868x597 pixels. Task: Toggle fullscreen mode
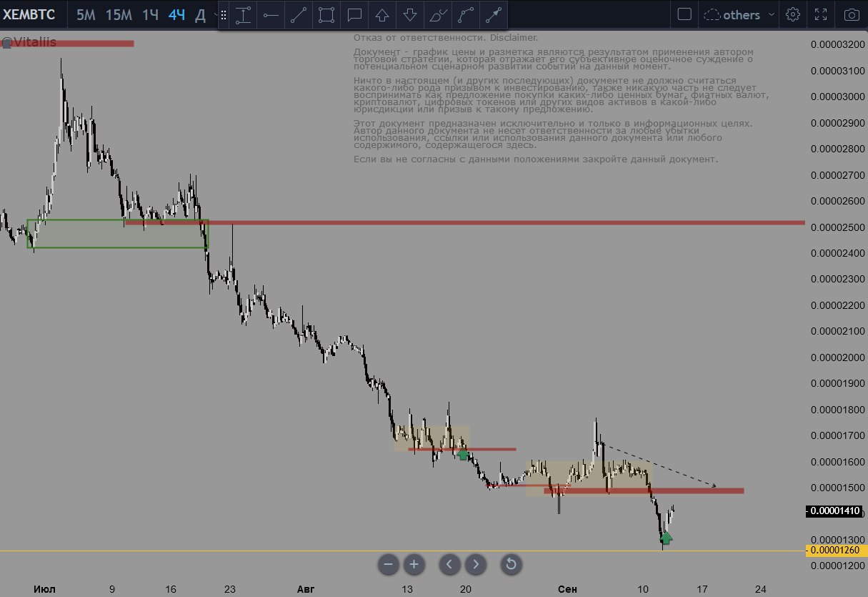[x=822, y=14]
